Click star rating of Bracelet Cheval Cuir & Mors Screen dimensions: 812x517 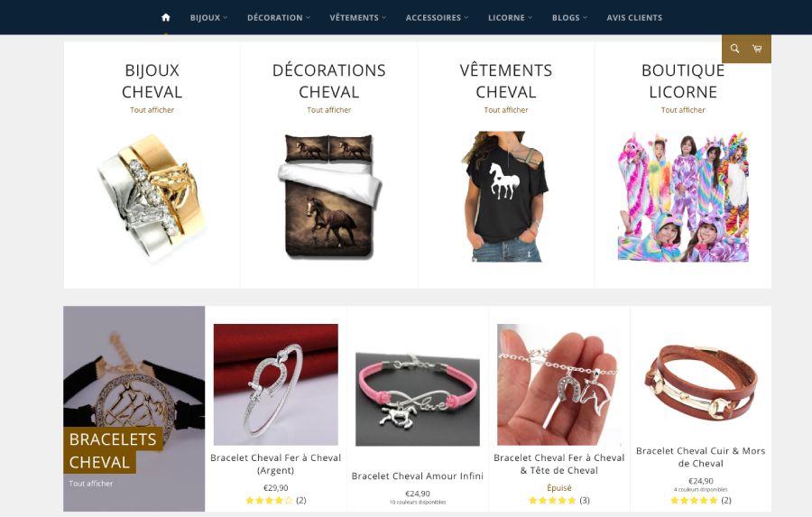click(x=694, y=501)
